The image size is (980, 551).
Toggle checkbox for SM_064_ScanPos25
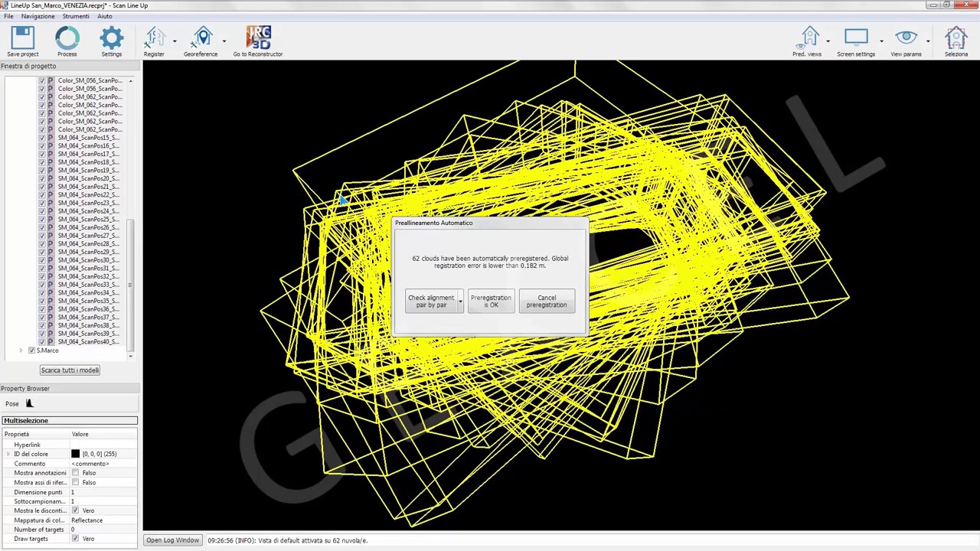tap(42, 219)
